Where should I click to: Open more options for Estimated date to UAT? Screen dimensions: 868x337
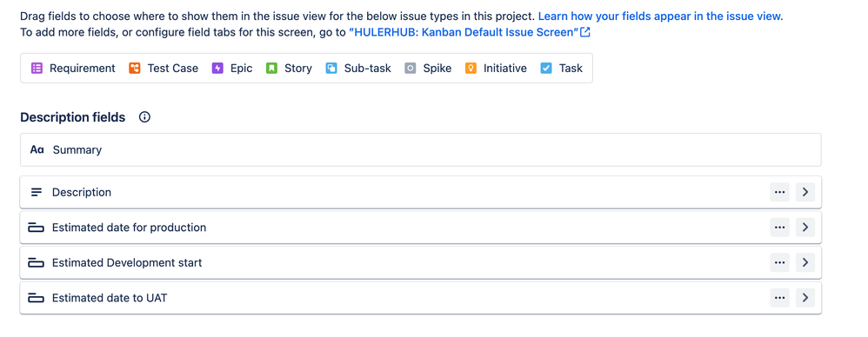pyautogui.click(x=780, y=298)
